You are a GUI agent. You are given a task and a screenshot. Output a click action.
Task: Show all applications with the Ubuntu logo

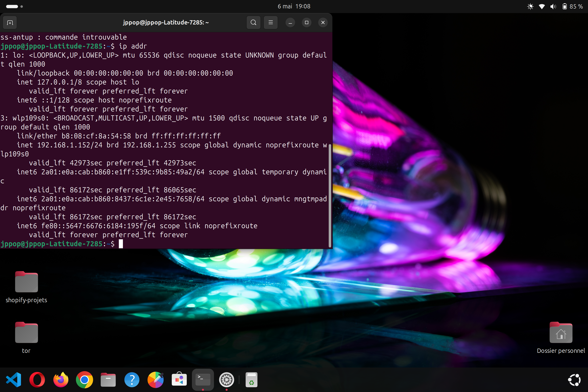coord(574,380)
